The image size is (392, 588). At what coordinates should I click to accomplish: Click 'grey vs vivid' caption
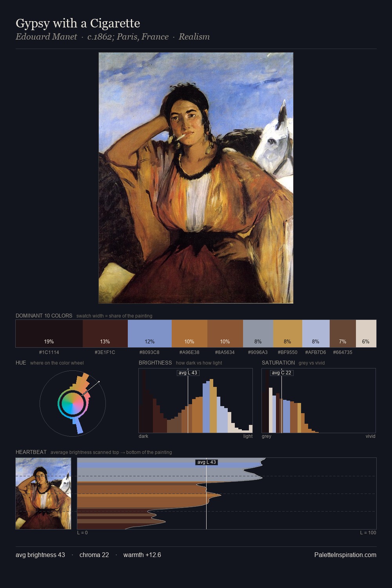(x=312, y=363)
